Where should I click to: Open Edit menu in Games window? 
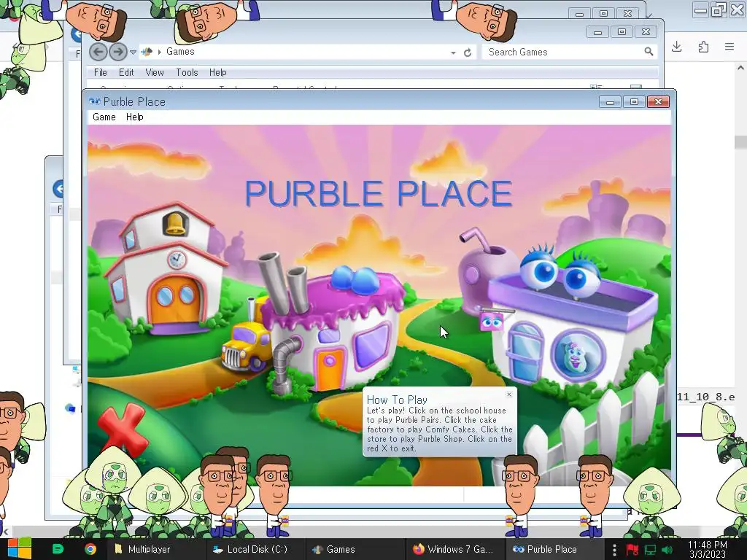click(x=126, y=72)
